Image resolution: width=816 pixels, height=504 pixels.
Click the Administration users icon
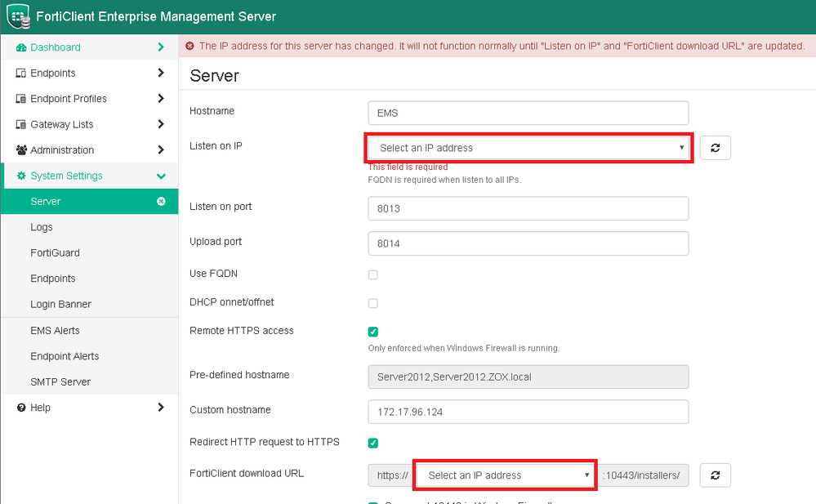pyautogui.click(x=21, y=150)
